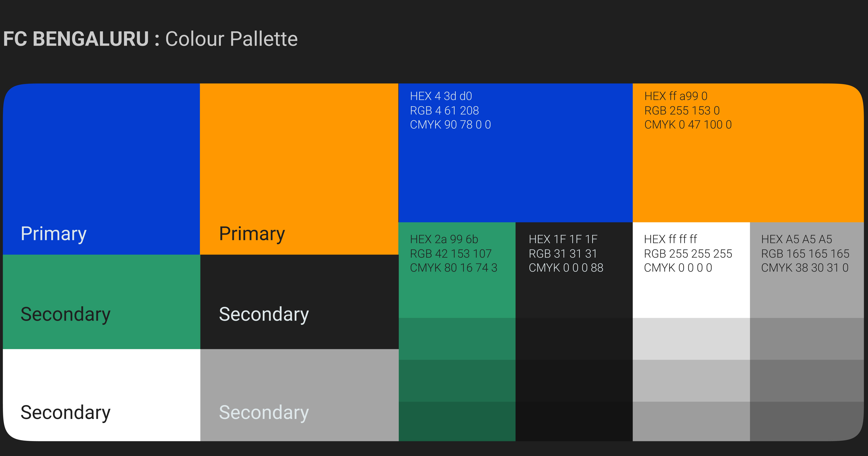Click the Colour Pallette heading text
This screenshot has height=456, width=868.
click(231, 39)
